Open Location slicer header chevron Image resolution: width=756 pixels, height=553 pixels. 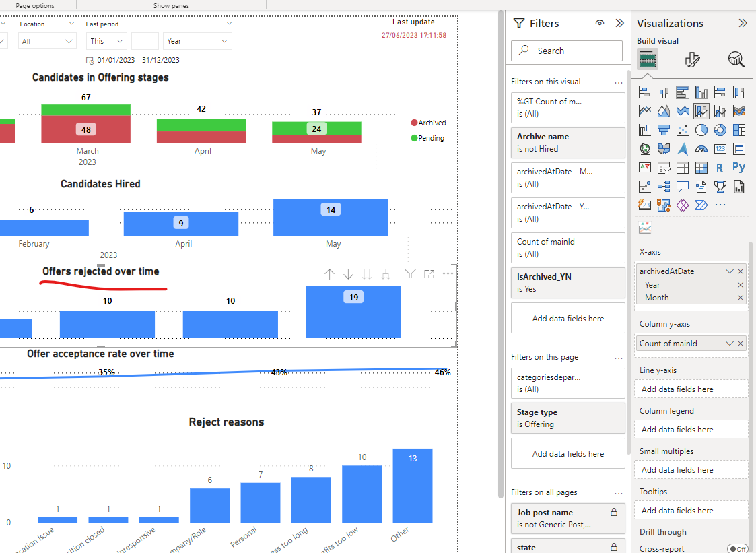coord(72,23)
